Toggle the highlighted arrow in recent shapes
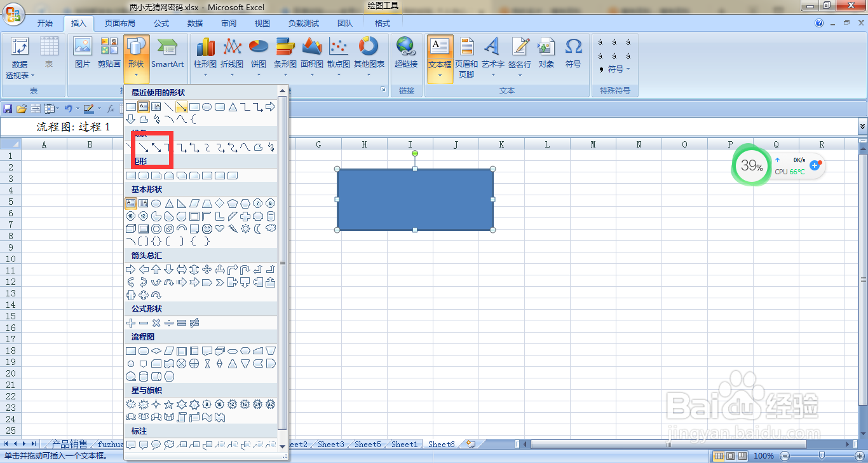This screenshot has width=868, height=463. 182,107
